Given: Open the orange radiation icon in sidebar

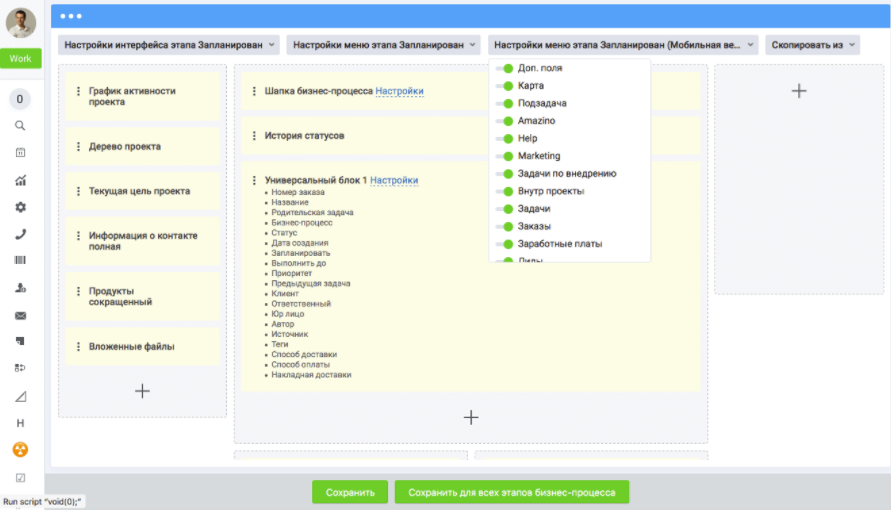Looking at the screenshot, I should point(20,450).
